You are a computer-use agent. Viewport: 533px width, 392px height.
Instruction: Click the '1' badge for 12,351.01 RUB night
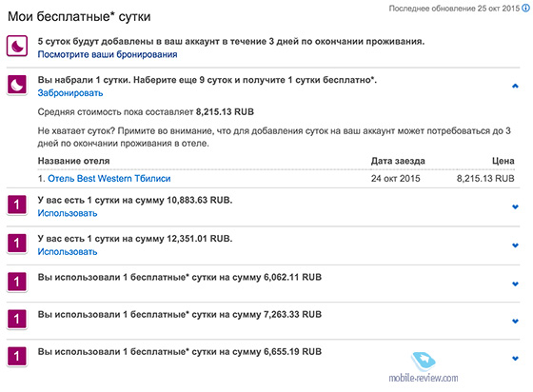[17, 244]
